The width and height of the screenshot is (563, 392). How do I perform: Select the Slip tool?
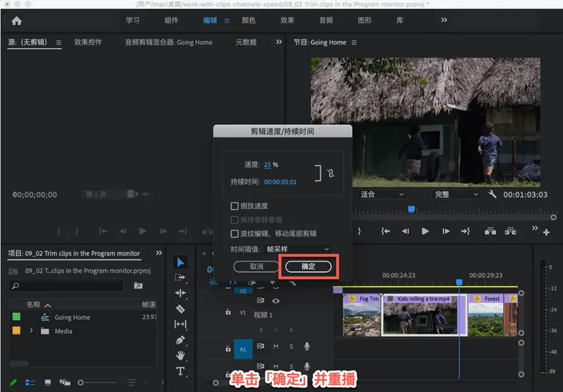coord(180,325)
